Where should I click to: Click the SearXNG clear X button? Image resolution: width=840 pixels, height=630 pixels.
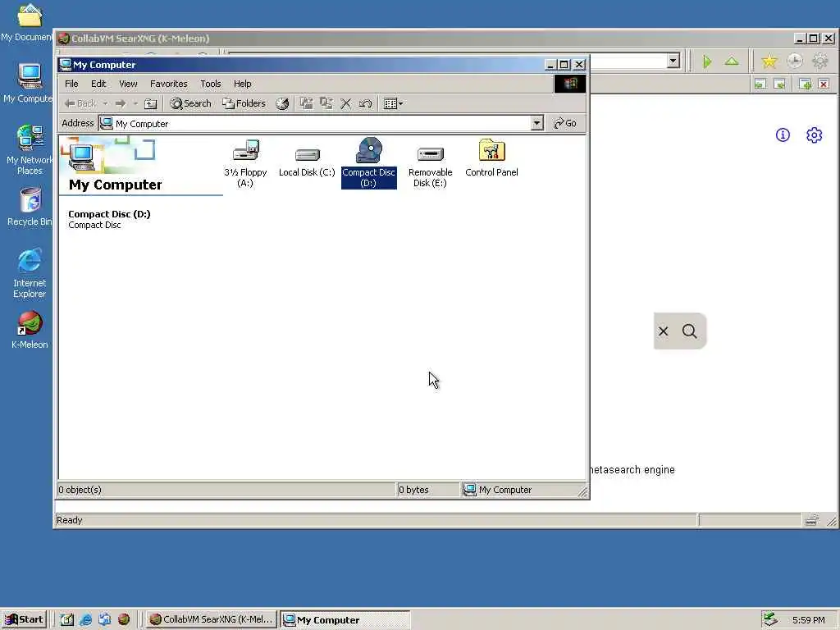tap(663, 331)
